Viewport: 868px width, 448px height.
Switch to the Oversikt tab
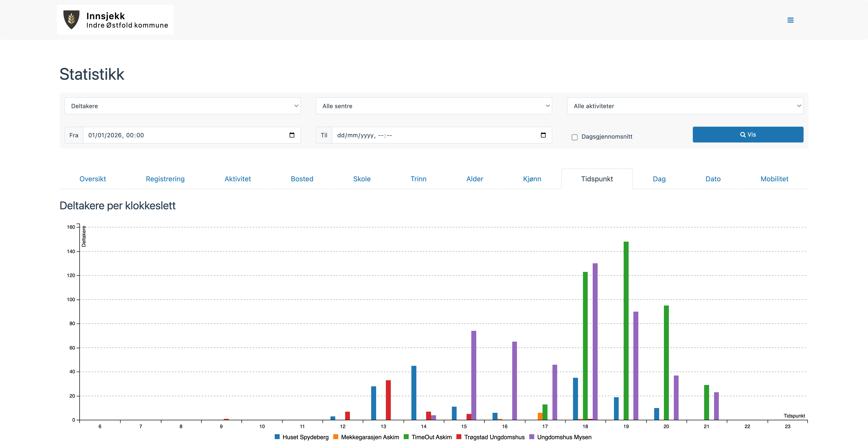pos(92,179)
